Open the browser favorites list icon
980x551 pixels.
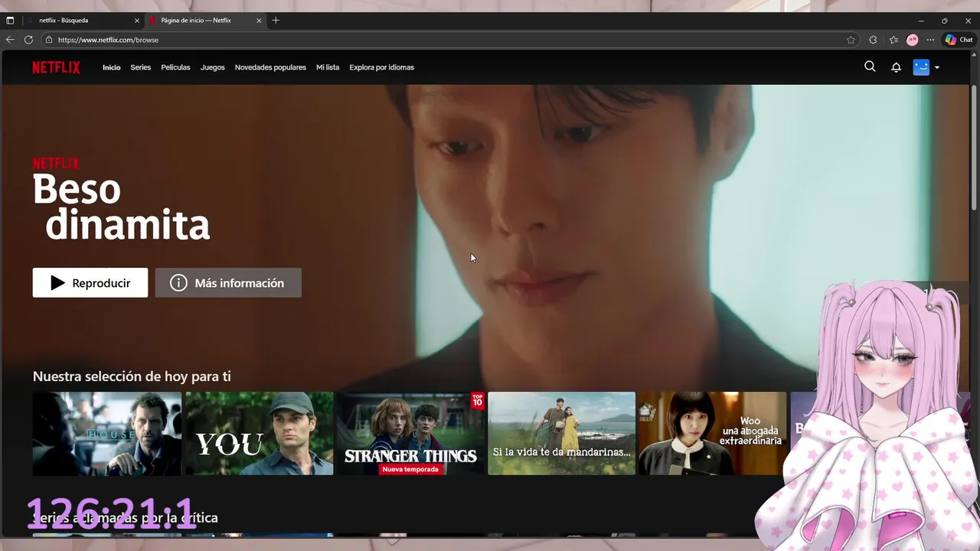pos(893,40)
